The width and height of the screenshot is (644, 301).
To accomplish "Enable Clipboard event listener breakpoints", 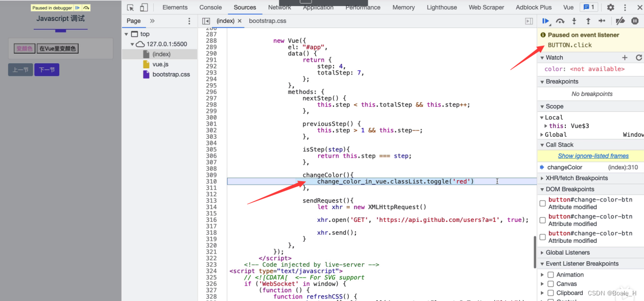I will pyautogui.click(x=551, y=293).
